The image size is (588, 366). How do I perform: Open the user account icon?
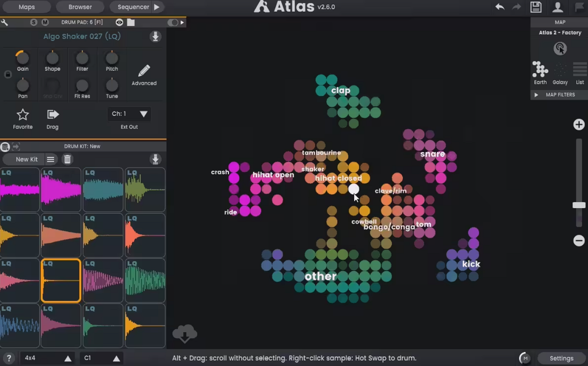point(558,7)
